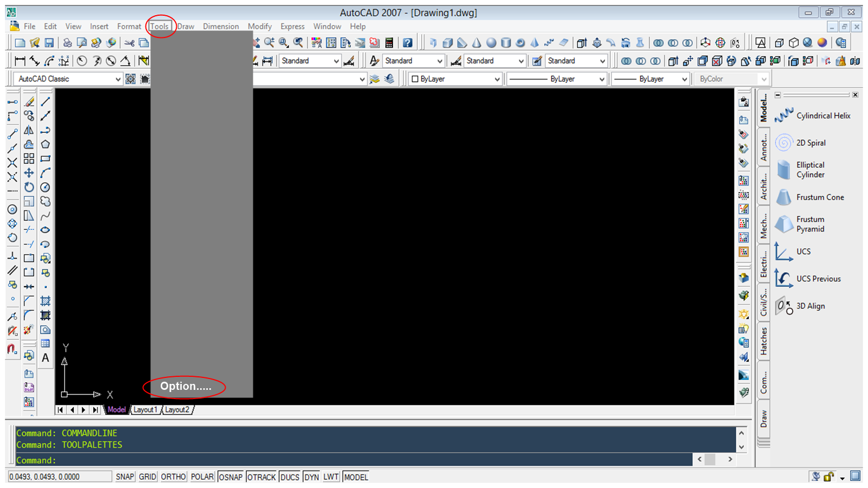The width and height of the screenshot is (868, 488).
Task: Select the Cylinder modeling tool
Action: 506,43
